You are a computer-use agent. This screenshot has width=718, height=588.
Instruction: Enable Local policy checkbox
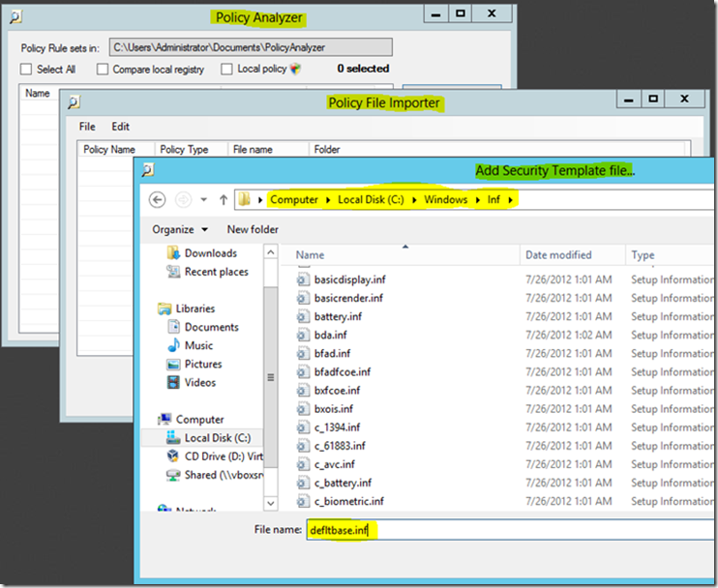(226, 69)
